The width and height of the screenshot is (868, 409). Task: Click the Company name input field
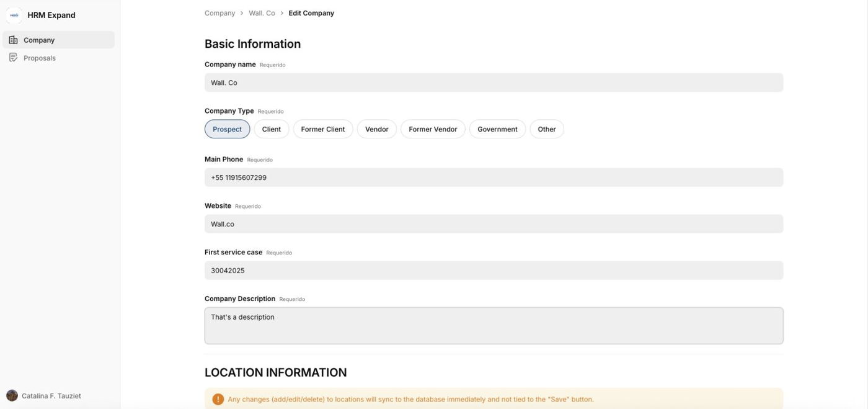[x=494, y=83]
